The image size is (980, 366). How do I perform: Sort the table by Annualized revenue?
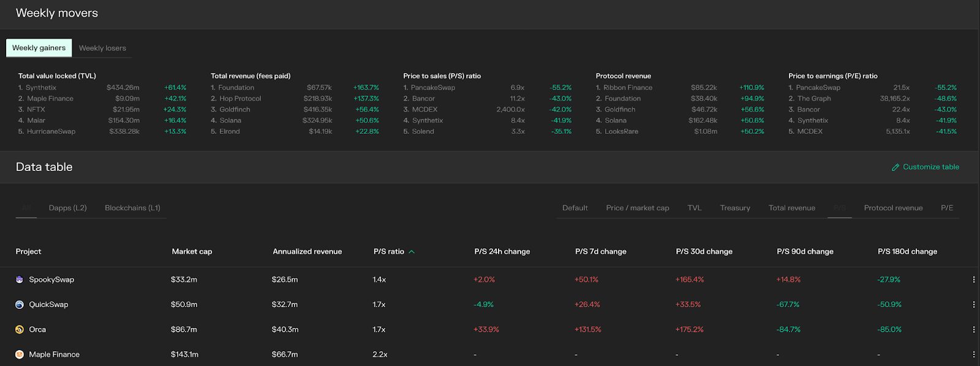pyautogui.click(x=307, y=251)
